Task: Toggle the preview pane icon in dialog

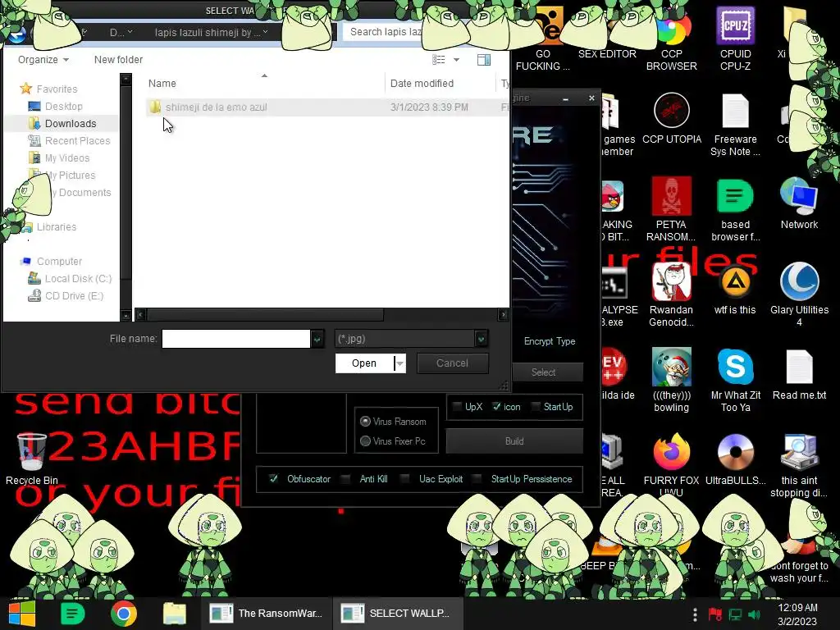Action: coord(484,59)
